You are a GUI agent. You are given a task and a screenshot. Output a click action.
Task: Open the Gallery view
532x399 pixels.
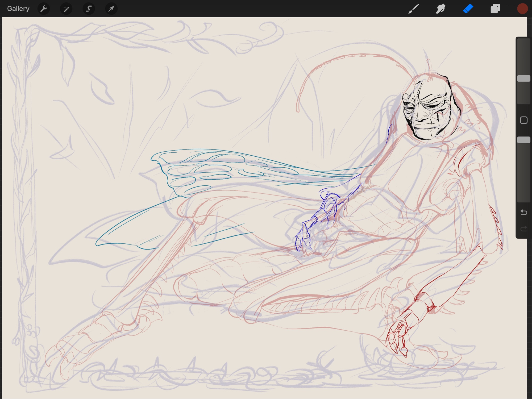(x=18, y=9)
